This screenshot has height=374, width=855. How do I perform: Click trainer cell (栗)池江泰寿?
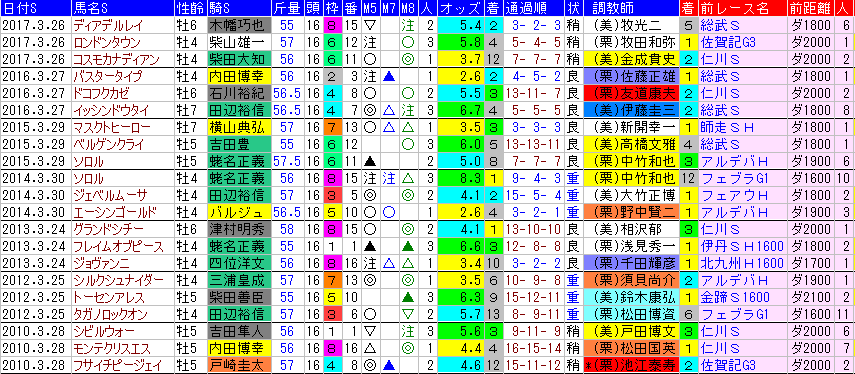[x=631, y=365]
